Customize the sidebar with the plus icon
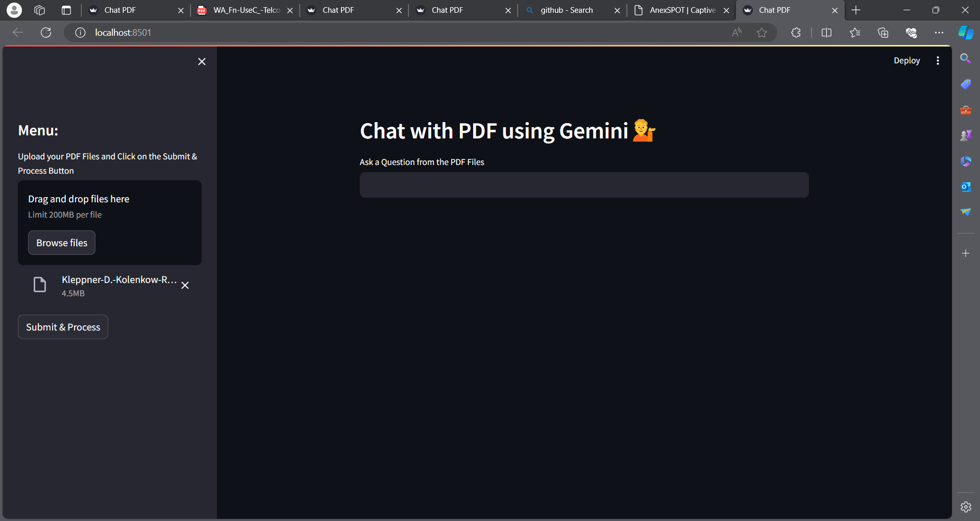The width and height of the screenshot is (980, 521). tap(966, 253)
